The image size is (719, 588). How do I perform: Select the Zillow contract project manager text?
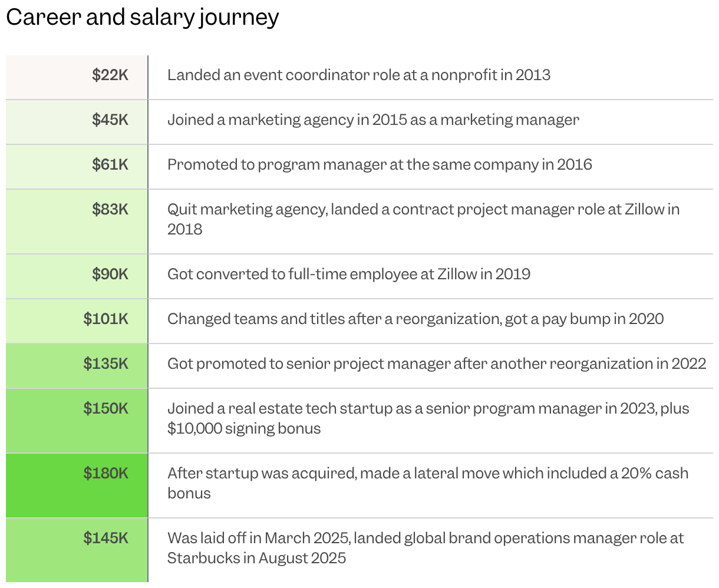click(423, 219)
